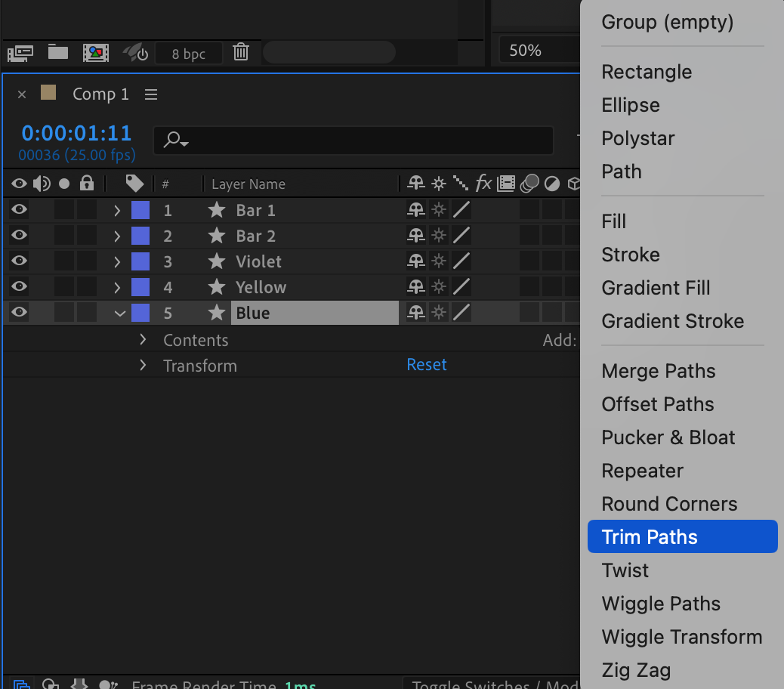The width and height of the screenshot is (784, 689).
Task: Click the 8 bpc color depth button
Action: click(x=189, y=54)
